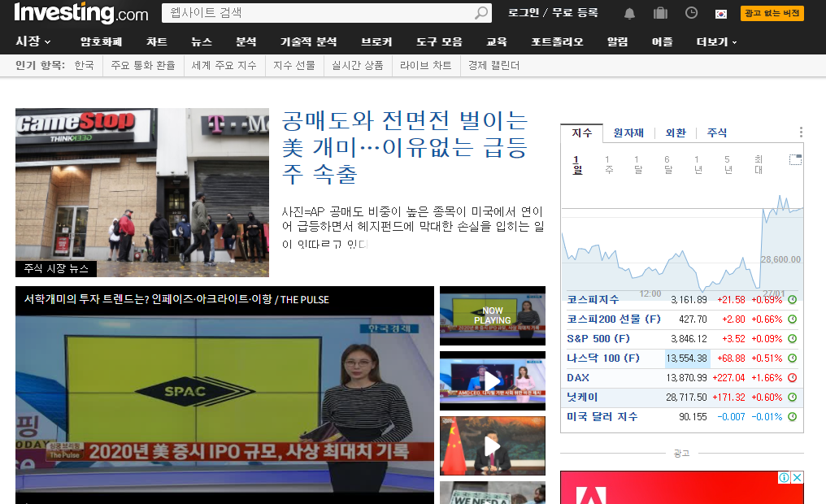Open the 암호화폐 menu
Viewport: 826px width, 504px height.
click(x=101, y=41)
